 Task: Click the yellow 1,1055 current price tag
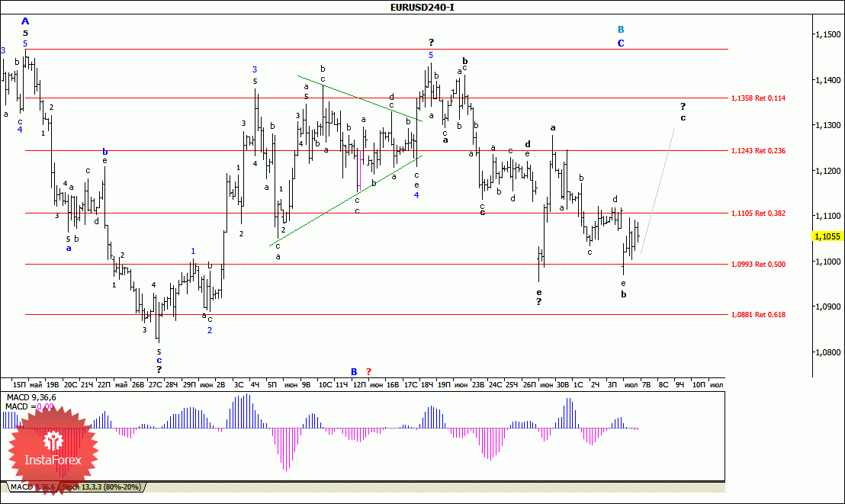tap(827, 236)
